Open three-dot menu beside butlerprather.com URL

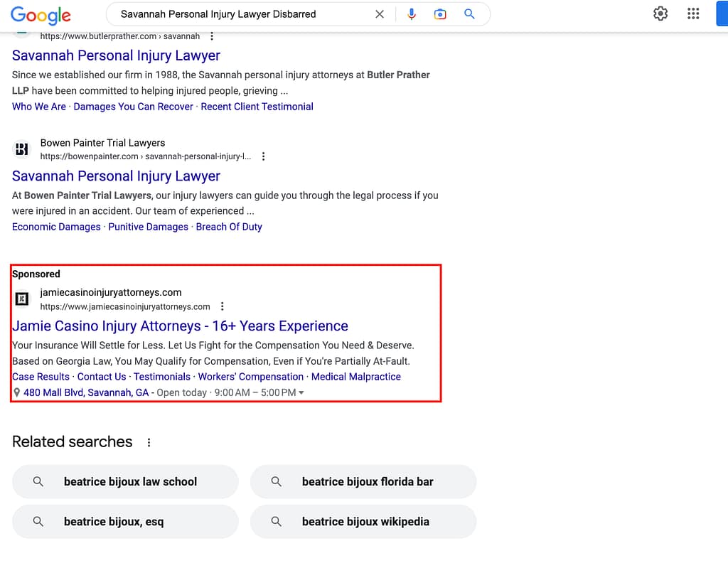[212, 36]
